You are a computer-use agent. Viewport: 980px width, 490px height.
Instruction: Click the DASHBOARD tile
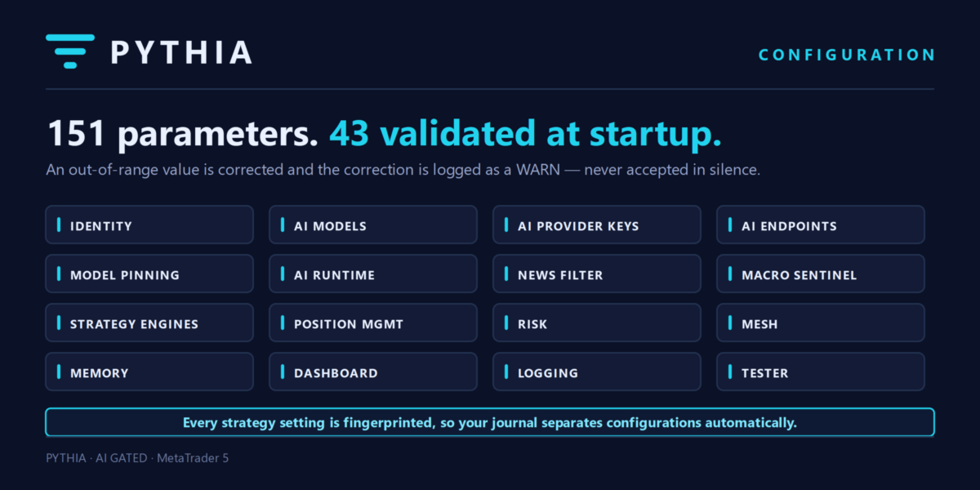[x=373, y=372]
